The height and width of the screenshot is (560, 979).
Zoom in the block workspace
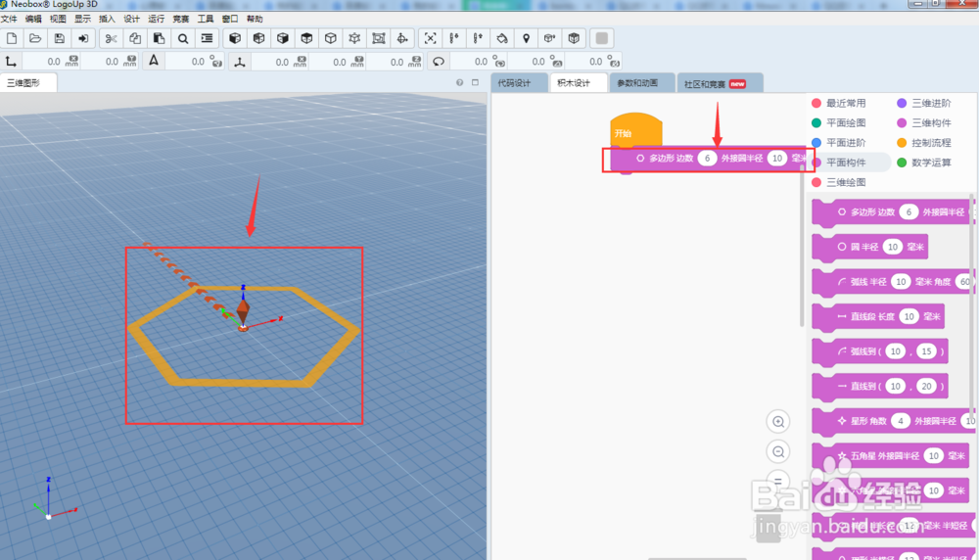coord(778,421)
